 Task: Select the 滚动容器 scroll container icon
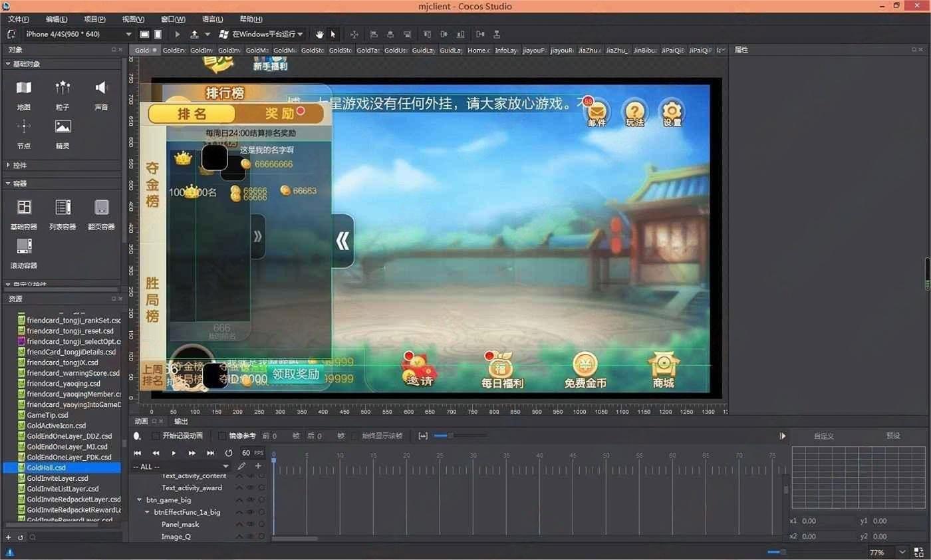pos(24,247)
